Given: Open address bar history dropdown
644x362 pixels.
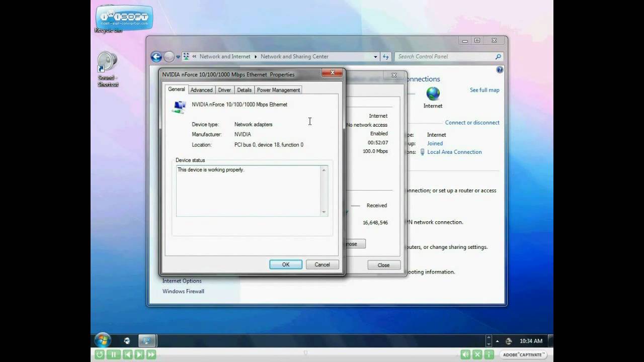Looking at the screenshot, I should pos(375,57).
